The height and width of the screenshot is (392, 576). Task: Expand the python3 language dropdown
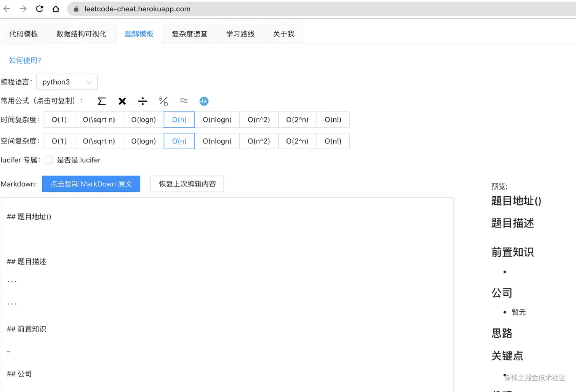tap(67, 82)
